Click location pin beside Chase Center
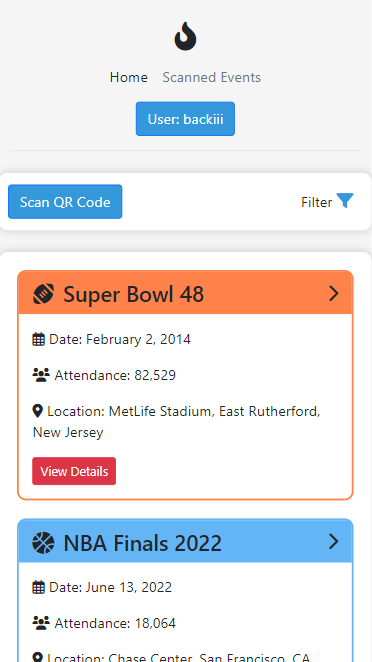This screenshot has width=372, height=662. [x=38, y=658]
